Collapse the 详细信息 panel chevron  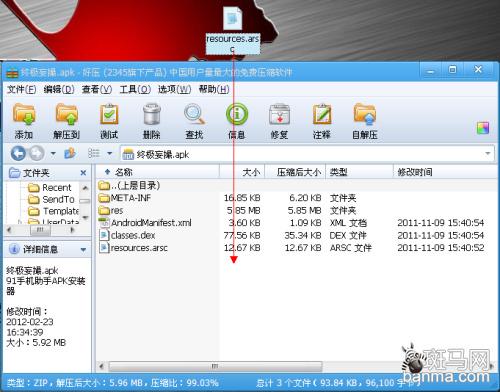pyautogui.click(x=83, y=249)
